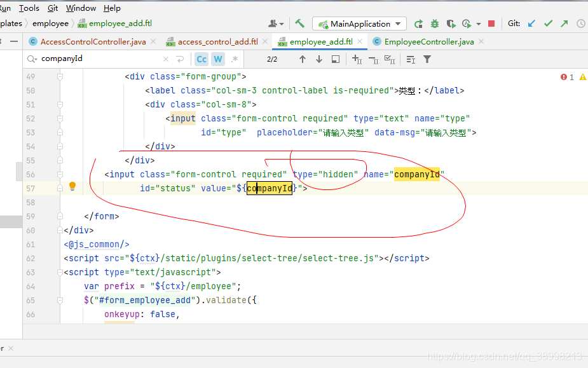Click 2/2 match count text

[x=272, y=59]
